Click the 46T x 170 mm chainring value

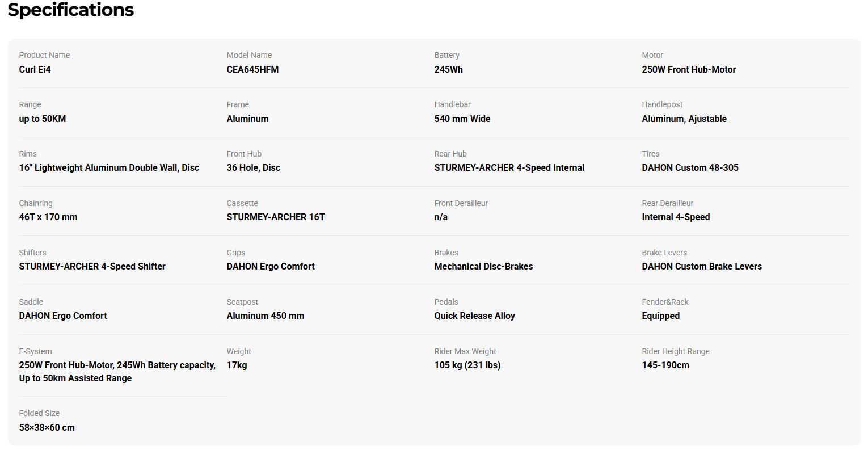point(48,217)
